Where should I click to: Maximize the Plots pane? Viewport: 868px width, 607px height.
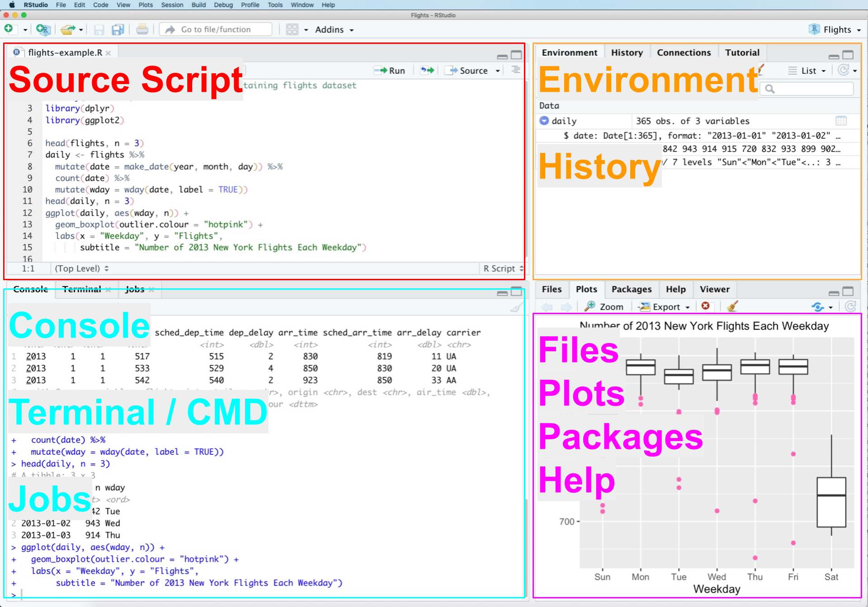tap(848, 292)
